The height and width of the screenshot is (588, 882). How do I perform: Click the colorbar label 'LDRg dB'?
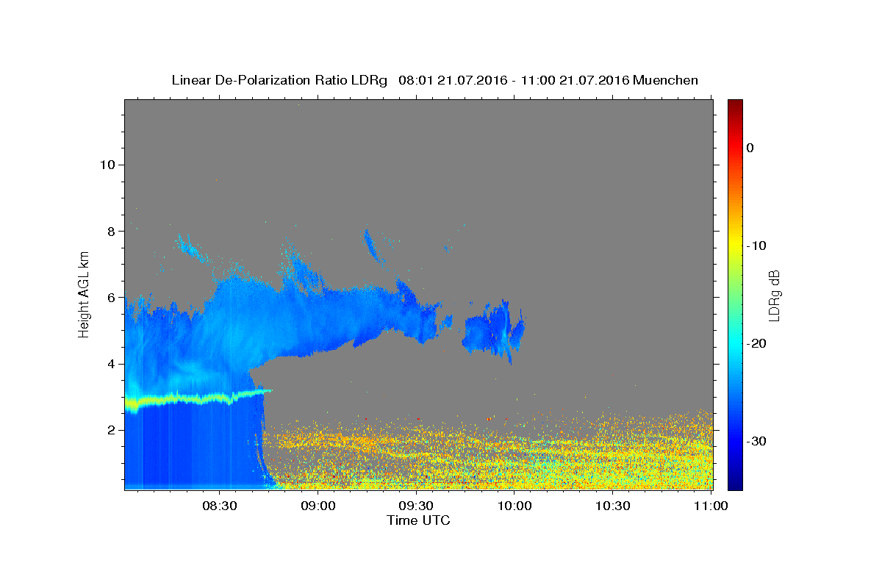click(x=773, y=295)
